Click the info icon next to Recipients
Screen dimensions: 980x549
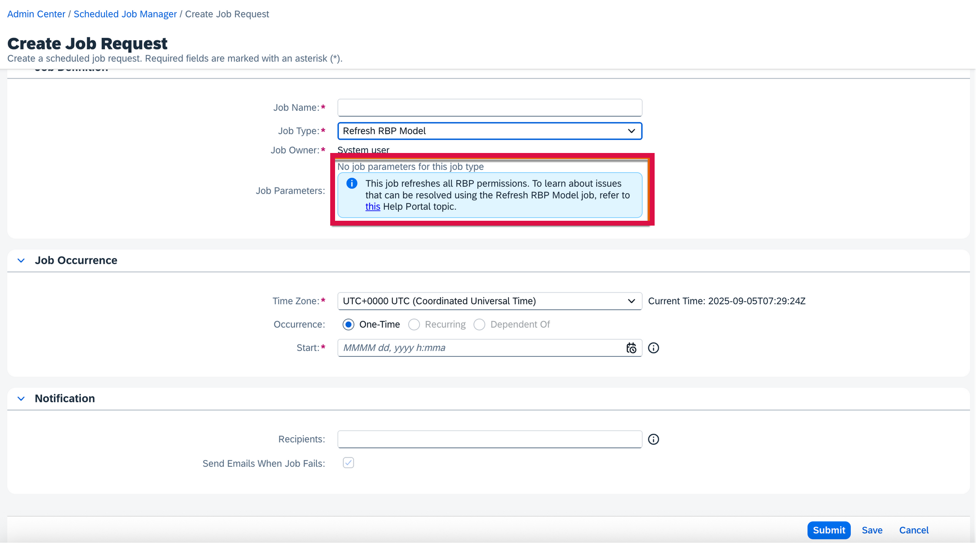tap(653, 439)
